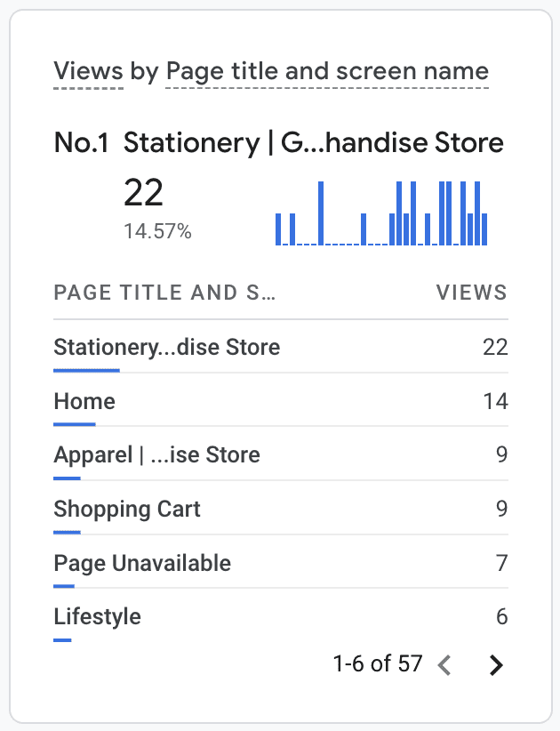Expand the pagination range showing 1-6 of 57
Image resolution: width=560 pixels, height=731 pixels.
tap(375, 663)
